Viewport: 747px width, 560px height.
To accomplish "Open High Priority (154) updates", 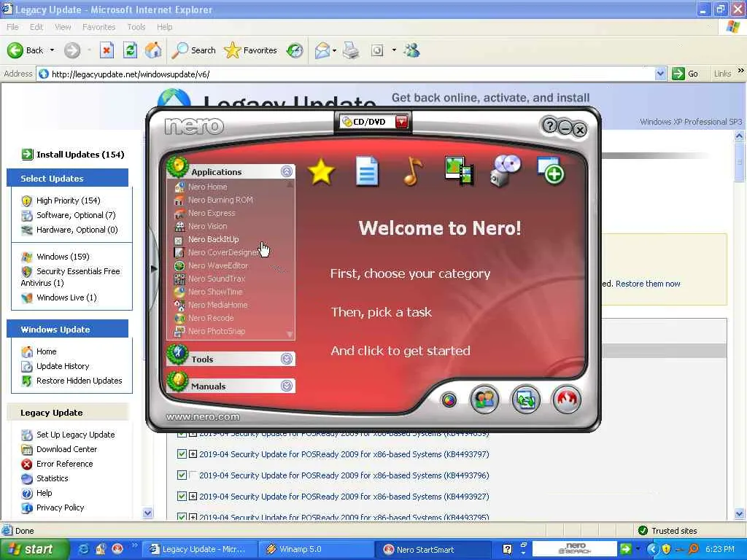I will tap(68, 201).
